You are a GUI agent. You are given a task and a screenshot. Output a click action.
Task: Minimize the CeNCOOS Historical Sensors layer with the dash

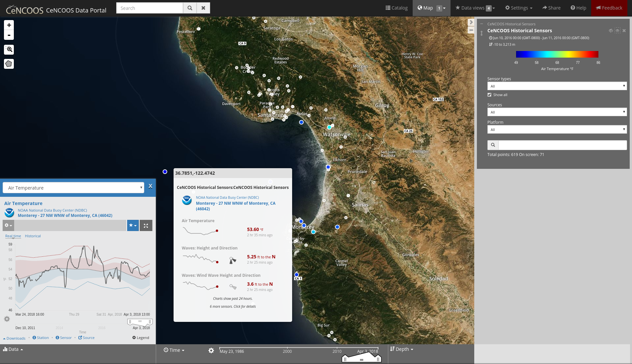click(481, 24)
